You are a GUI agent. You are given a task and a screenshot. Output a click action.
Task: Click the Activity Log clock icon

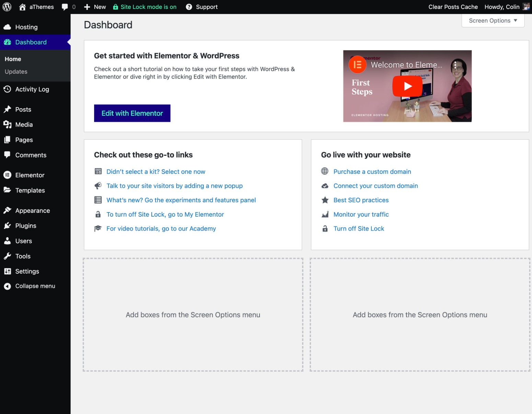tap(7, 89)
